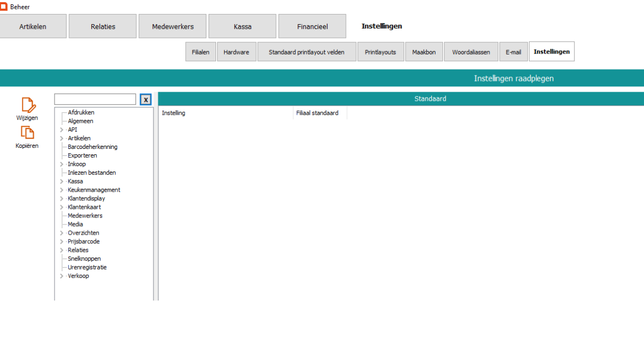Open the Printlayouts sub-tab
Screen dimensions: 644x348
point(380,52)
